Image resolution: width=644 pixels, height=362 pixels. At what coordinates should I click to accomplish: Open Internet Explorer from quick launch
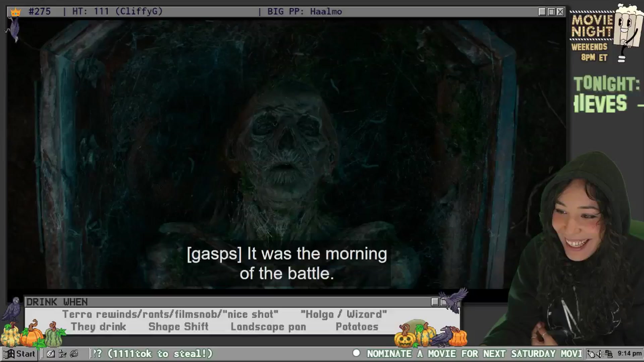pyautogui.click(x=74, y=354)
